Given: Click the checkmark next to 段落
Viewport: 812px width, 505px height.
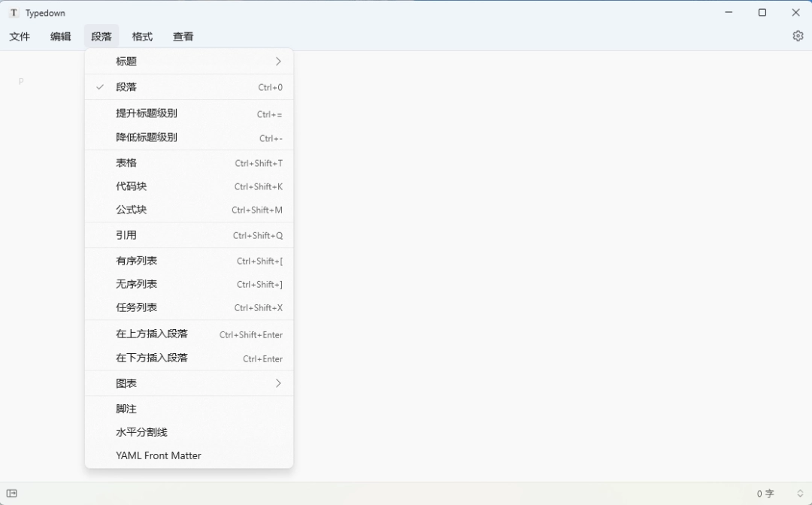Looking at the screenshot, I should point(99,87).
